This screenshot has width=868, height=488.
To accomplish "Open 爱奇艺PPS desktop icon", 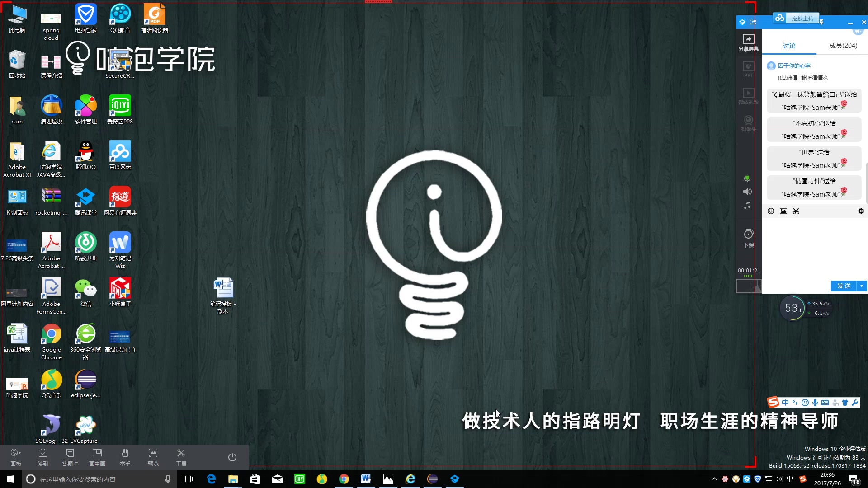I will (x=120, y=109).
